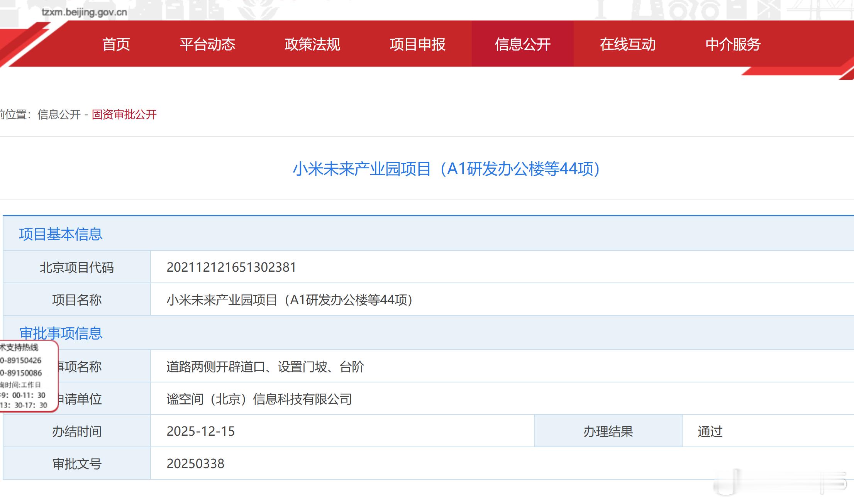854x504 pixels.
Task: Navigate to 中介服务 section
Action: tap(733, 44)
